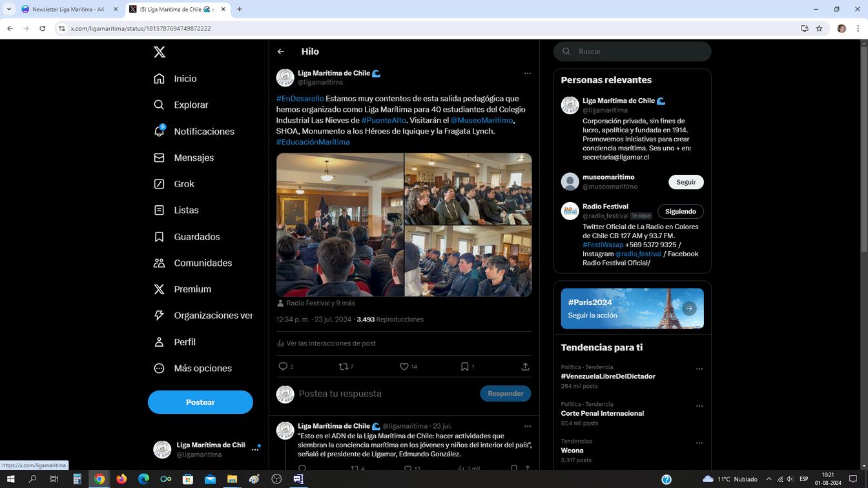This screenshot has width=868, height=488.
Task: Open the Notificaciones bell icon
Action: [160, 131]
